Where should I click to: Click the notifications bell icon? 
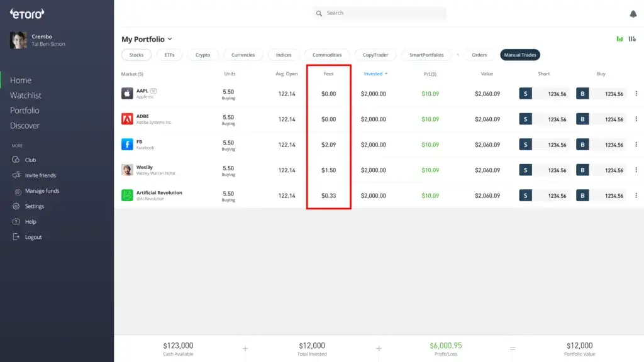pyautogui.click(x=633, y=13)
